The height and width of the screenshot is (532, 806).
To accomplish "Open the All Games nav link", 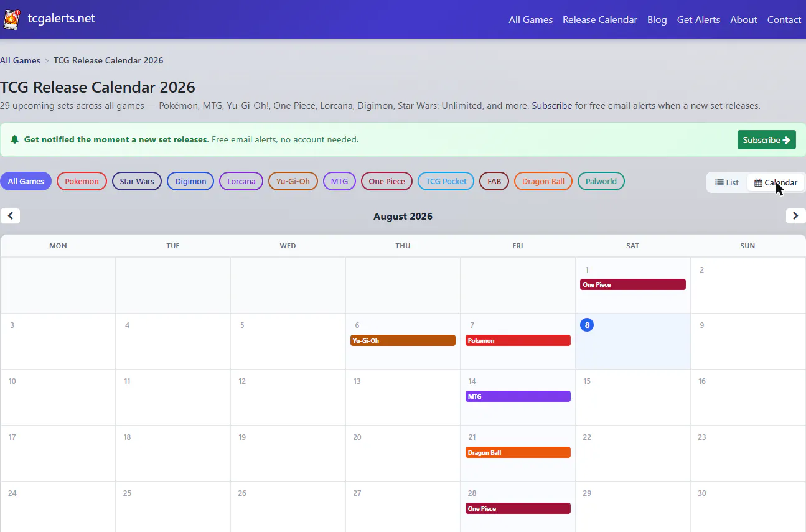I will (530, 19).
